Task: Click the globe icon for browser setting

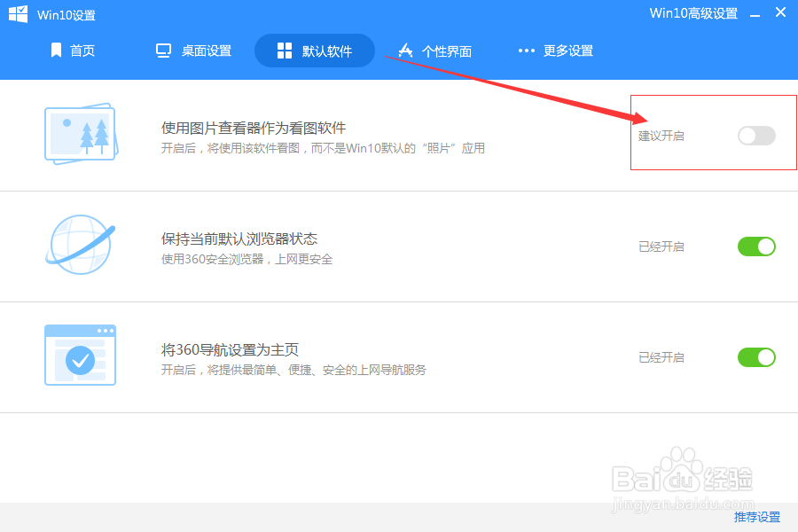Action: (80, 246)
